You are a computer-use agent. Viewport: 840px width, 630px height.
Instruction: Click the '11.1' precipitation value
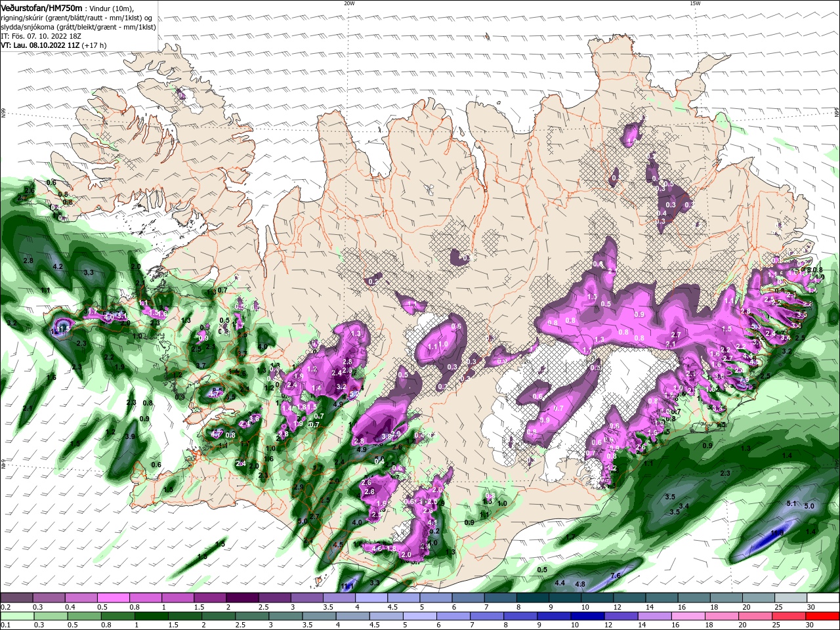point(348,585)
